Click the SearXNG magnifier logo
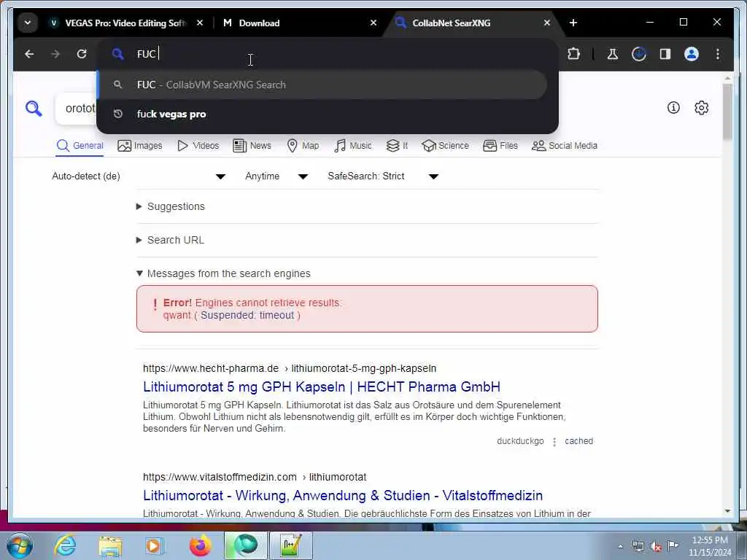This screenshot has height=560, width=747. pos(34,109)
